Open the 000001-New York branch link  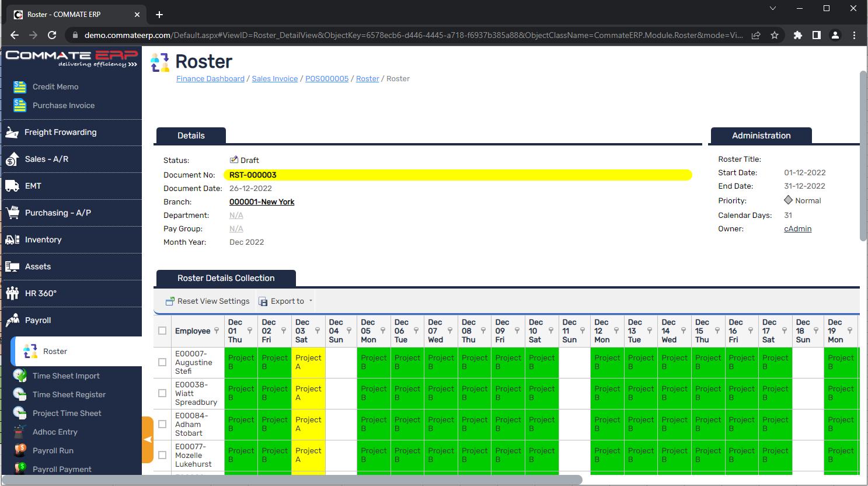pos(262,202)
